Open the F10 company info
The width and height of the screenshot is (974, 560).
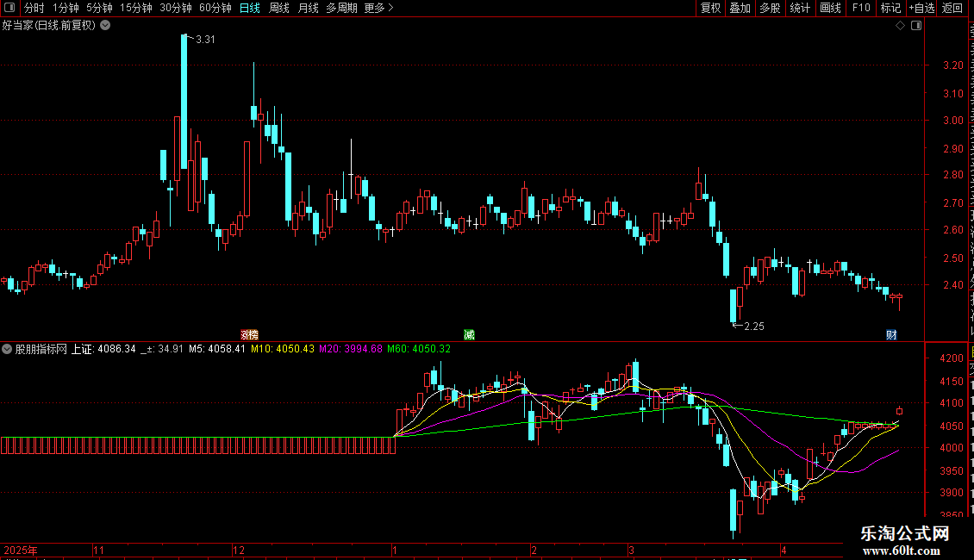(x=860, y=8)
